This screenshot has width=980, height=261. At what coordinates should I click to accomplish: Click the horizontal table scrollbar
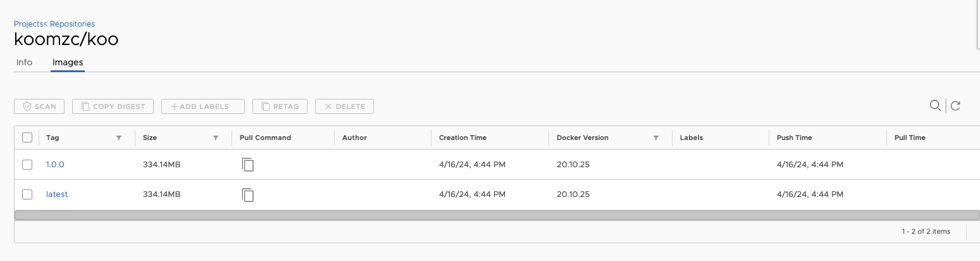pos(497,215)
